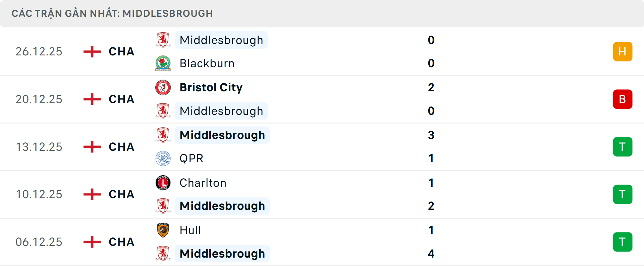644x266 pixels.
Task: Select the Hull City club crest
Action: 163,230
